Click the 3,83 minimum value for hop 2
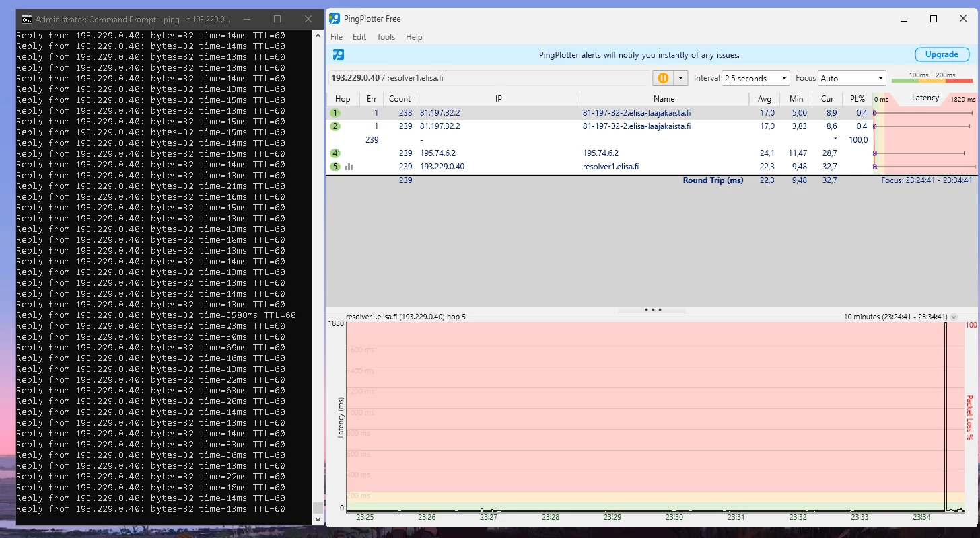The height and width of the screenshot is (538, 980). pos(799,126)
